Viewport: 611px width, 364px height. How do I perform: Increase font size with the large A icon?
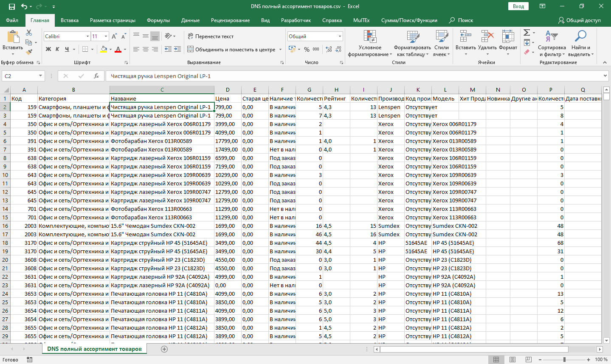pyautogui.click(x=114, y=36)
